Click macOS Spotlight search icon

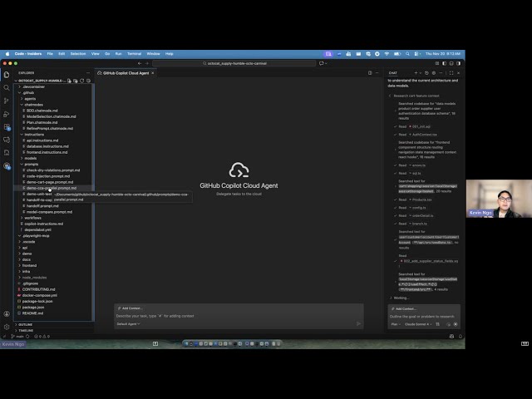[x=407, y=54]
